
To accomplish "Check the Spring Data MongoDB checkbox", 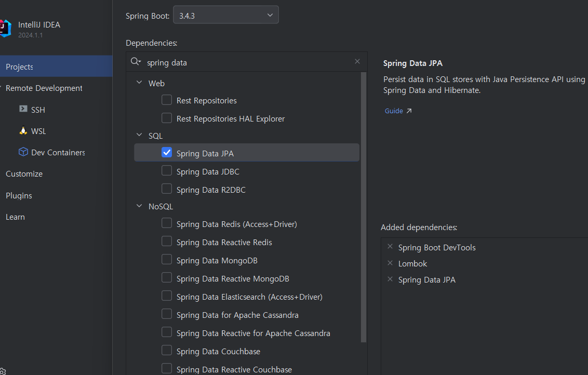I will (x=167, y=259).
